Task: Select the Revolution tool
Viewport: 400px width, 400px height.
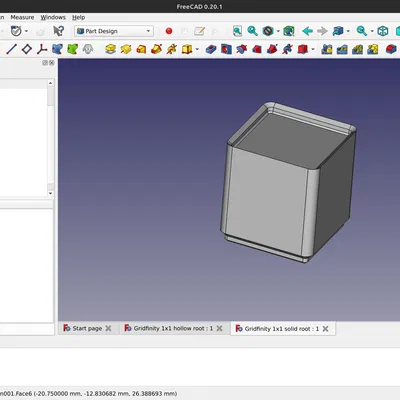Action: pyautogui.click(x=126, y=49)
